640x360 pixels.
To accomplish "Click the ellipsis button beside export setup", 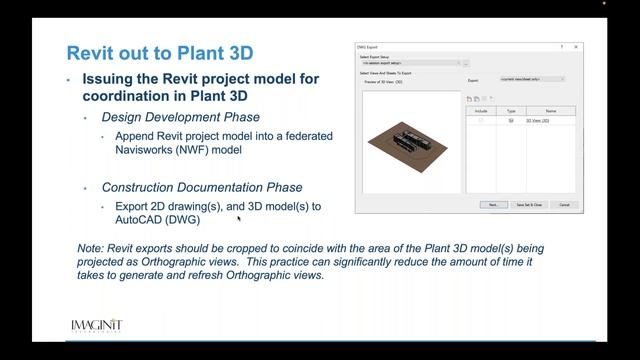I will [x=466, y=64].
